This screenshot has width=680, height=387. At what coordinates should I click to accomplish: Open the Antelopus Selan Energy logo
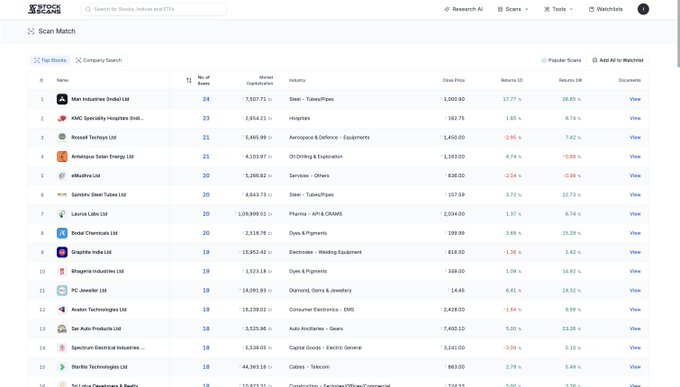[x=62, y=157]
